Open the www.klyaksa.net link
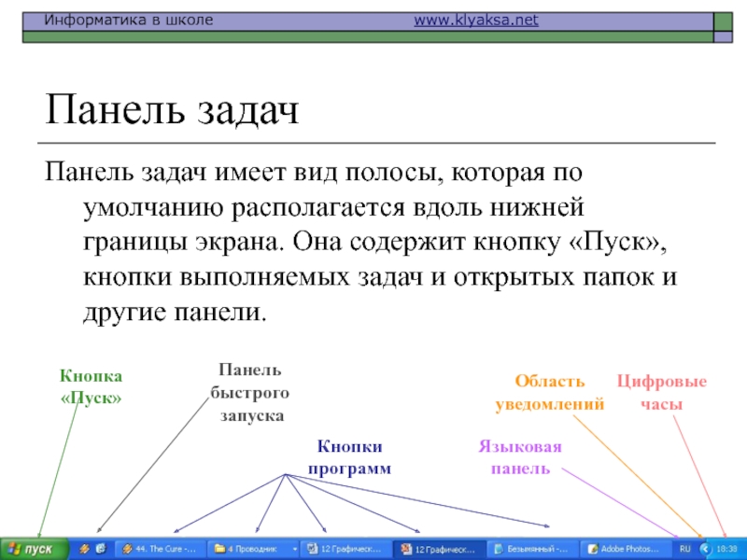This screenshot has height=560, width=747. (476, 20)
